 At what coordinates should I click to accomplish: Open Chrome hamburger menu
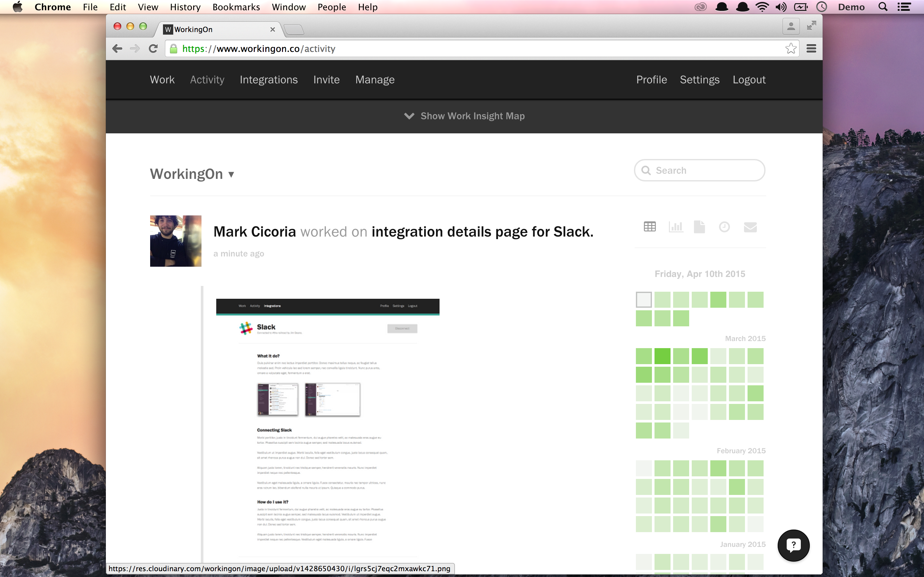coord(811,48)
